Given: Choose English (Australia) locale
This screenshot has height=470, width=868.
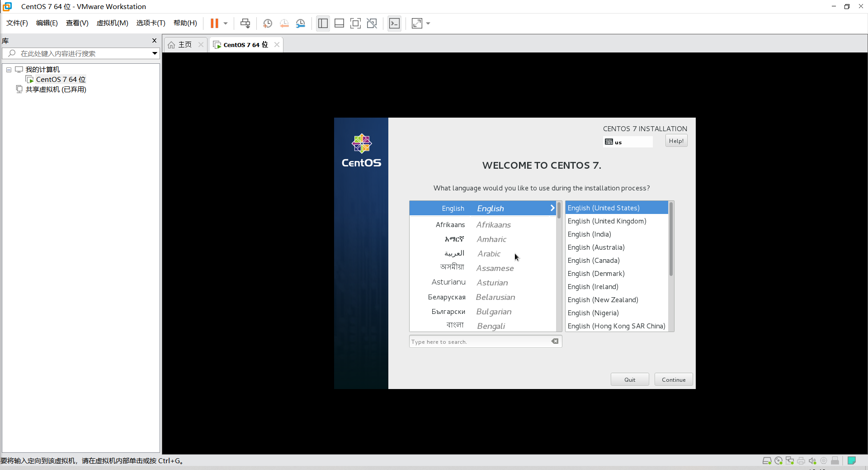Looking at the screenshot, I should 617,247.
